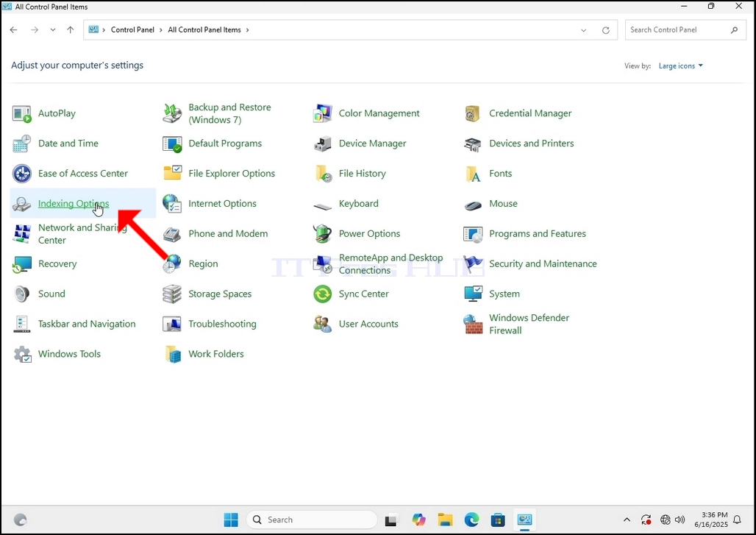Click the Date and Time icon

pos(22,144)
